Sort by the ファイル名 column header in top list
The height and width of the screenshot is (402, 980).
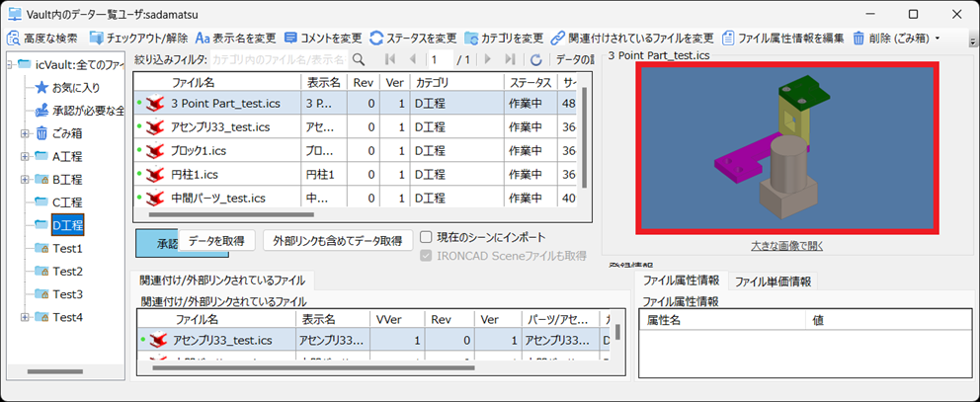[216, 82]
